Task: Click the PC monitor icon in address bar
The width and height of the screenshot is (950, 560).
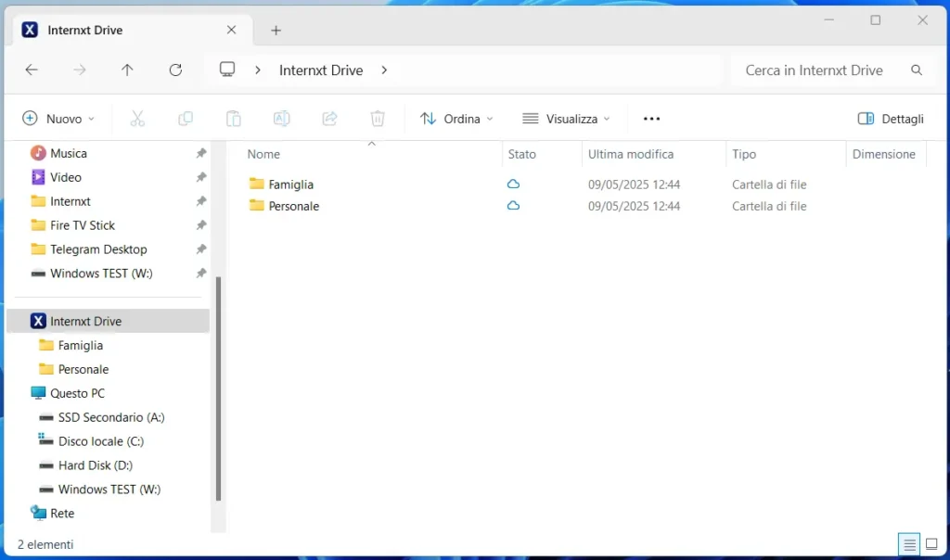Action: click(227, 70)
